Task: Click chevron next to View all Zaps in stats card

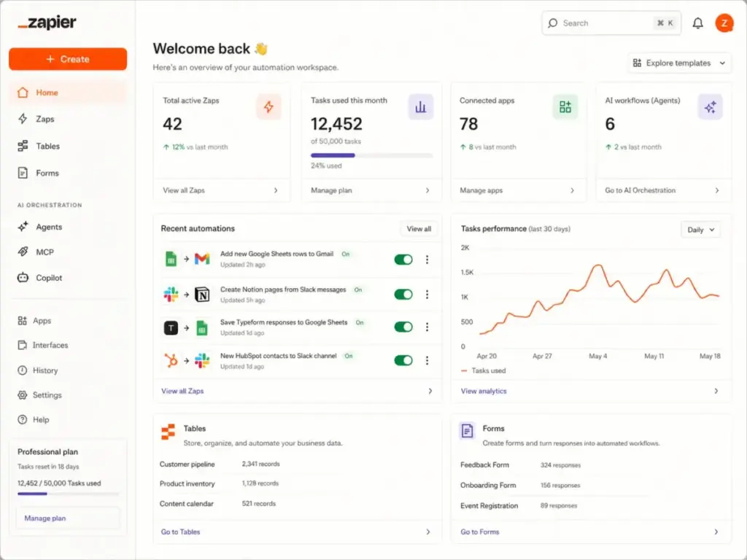Action: click(x=276, y=190)
